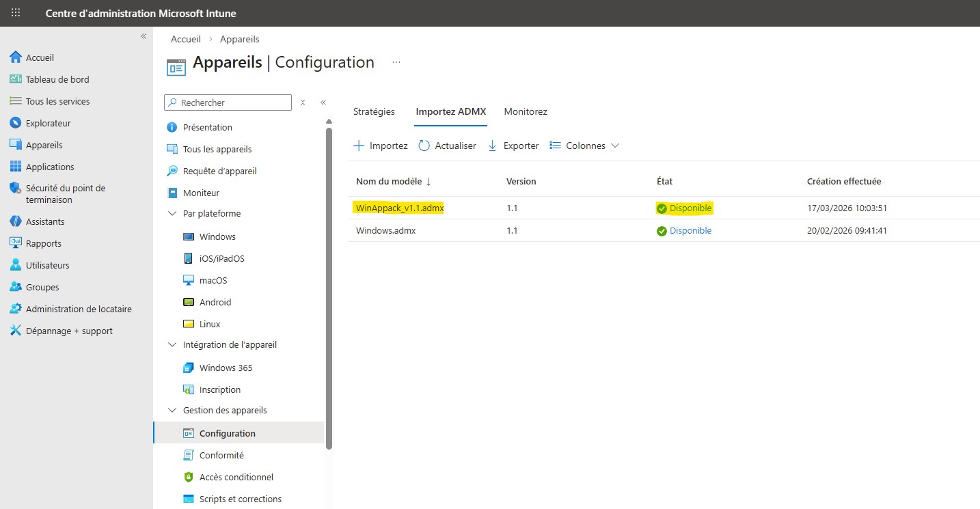Viewport: 980px width, 509px height.
Task: Click the Exporter download icon
Action: click(492, 145)
